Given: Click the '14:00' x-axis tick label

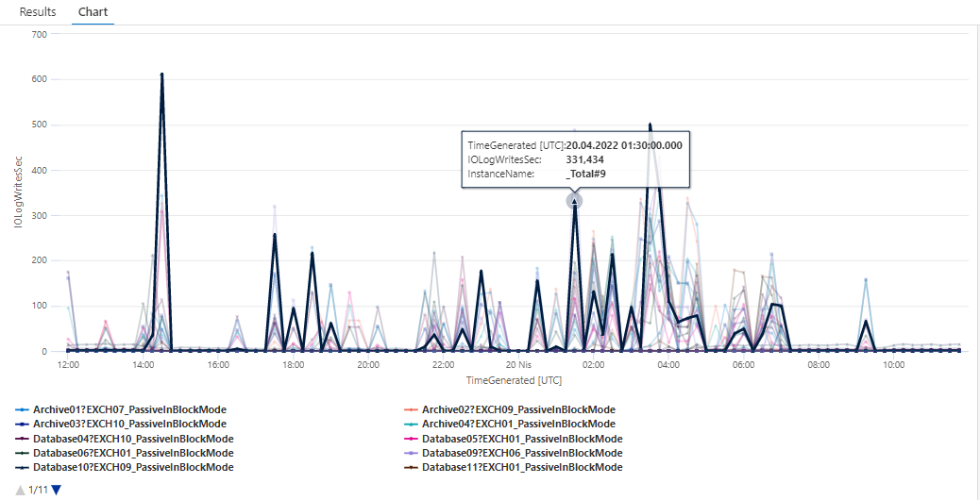Looking at the screenshot, I should click(144, 364).
